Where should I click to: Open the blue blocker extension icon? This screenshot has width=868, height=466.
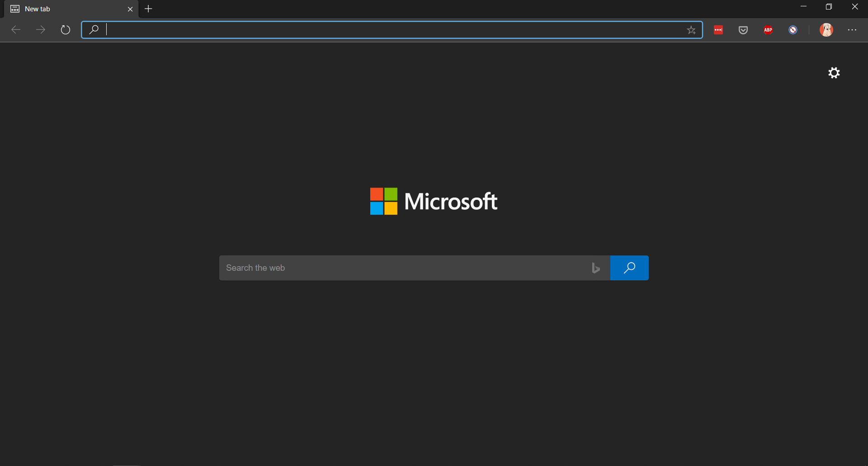793,30
